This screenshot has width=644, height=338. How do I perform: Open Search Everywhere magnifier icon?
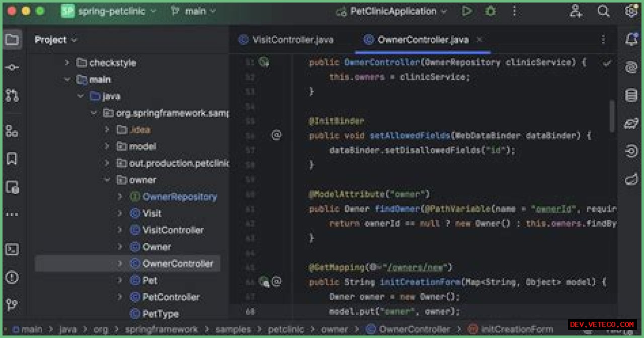pyautogui.click(x=603, y=11)
